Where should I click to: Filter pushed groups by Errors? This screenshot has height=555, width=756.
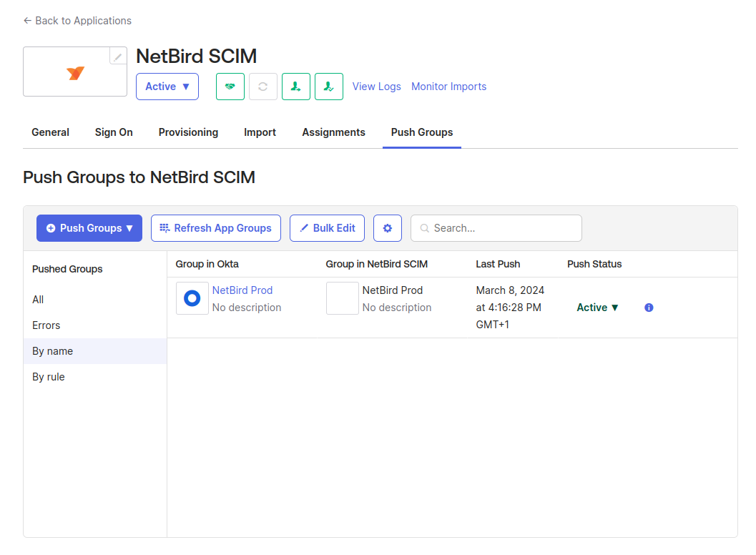pyautogui.click(x=46, y=325)
